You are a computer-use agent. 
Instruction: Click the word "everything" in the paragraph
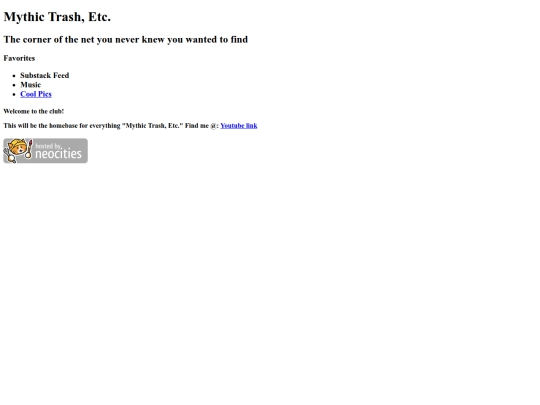[x=105, y=125]
